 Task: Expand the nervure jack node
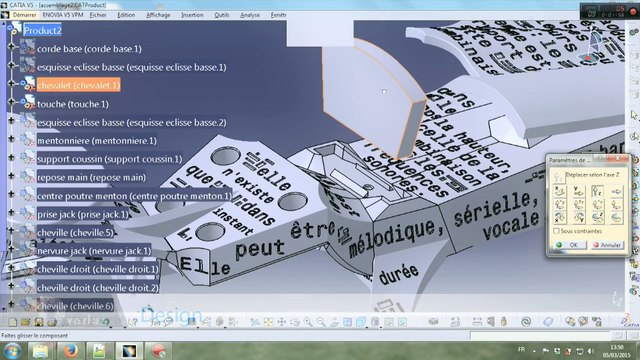click(11, 249)
